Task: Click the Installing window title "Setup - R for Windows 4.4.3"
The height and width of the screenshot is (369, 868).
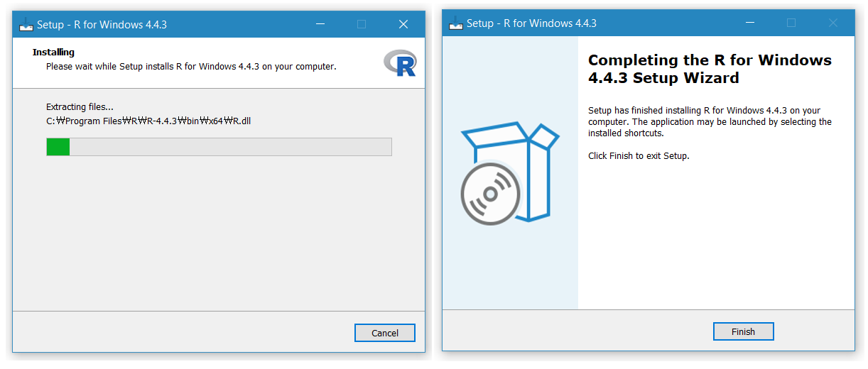Action: [x=102, y=24]
